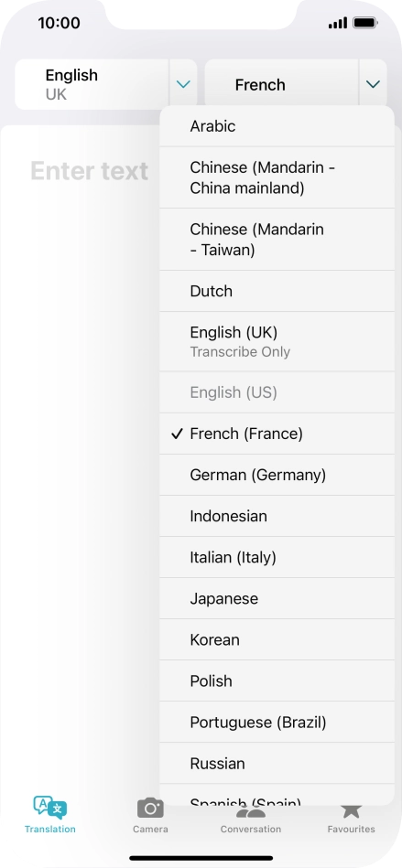Select Chinese (Mandarin - Taiwan)
This screenshot has height=868, width=402.
point(277,240)
